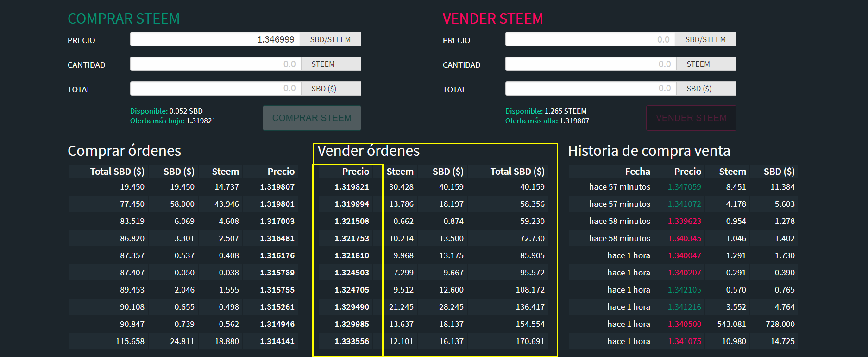The height and width of the screenshot is (357, 868).
Task: Click the Steem header in Comprar órdenes
Action: [x=225, y=172]
